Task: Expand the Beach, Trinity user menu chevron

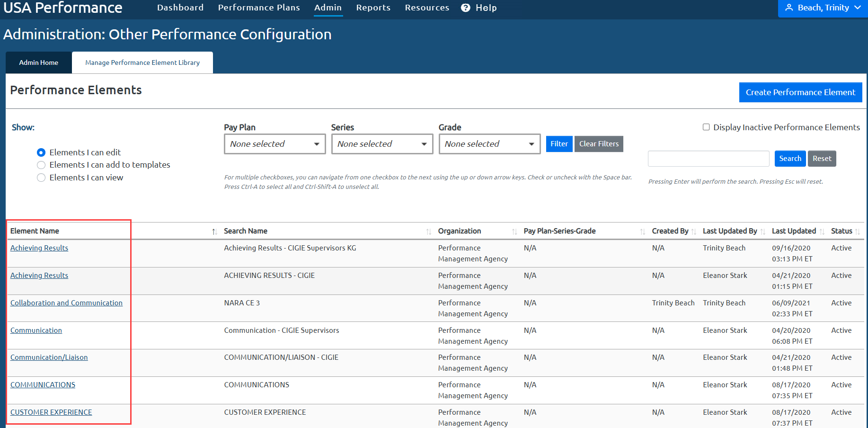Action: [x=858, y=8]
